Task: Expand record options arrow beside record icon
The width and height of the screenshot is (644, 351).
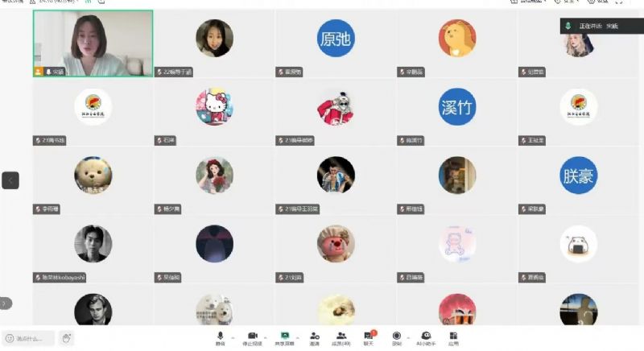Action: (x=408, y=338)
